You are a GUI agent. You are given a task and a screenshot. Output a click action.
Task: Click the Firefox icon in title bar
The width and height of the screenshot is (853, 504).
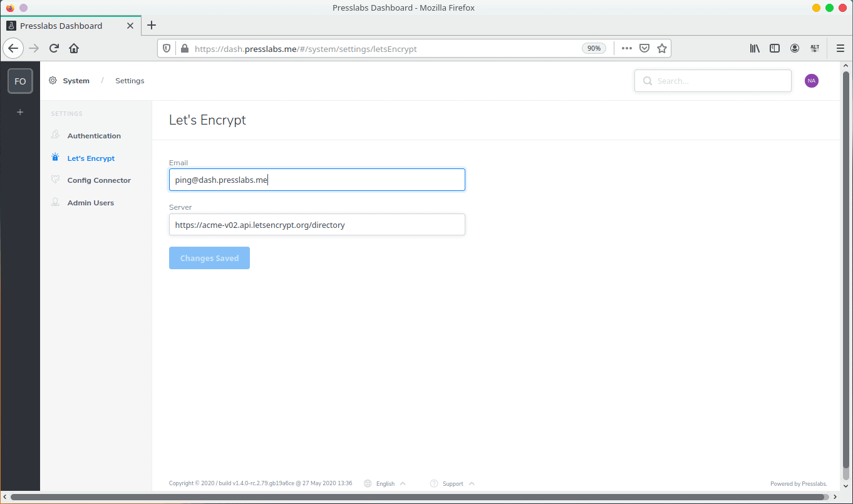[10, 8]
